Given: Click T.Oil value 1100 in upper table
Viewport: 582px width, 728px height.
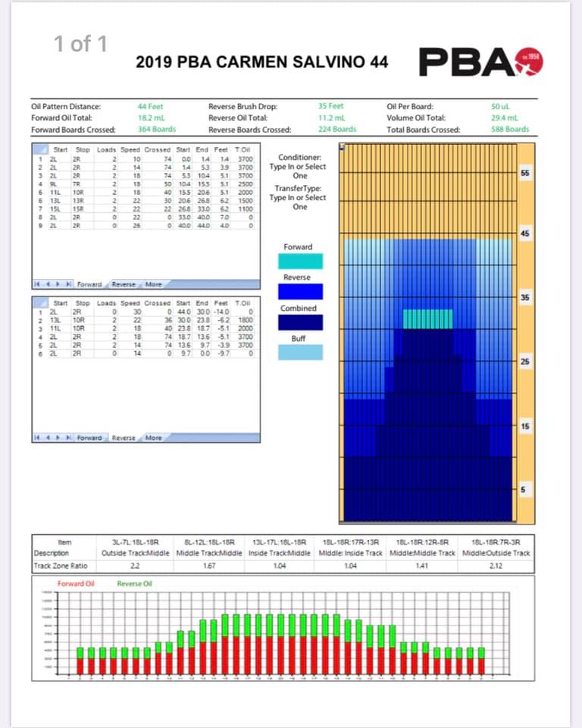Looking at the screenshot, I should coord(245,209).
